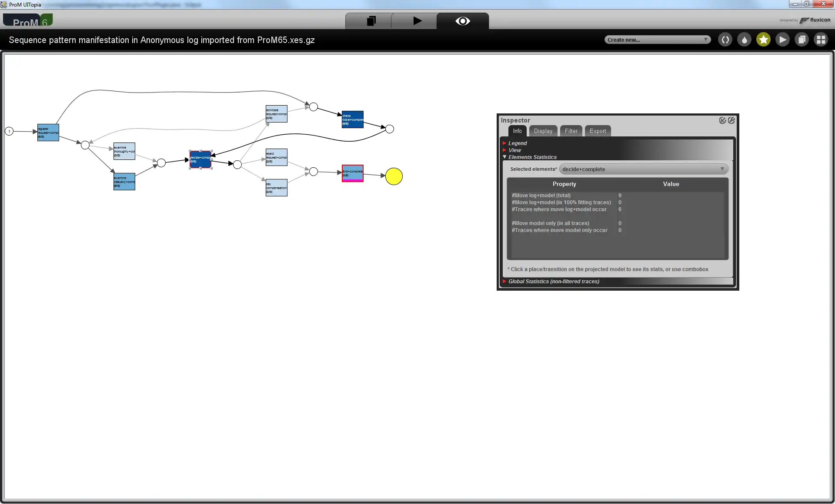Click the eye/view icon in toolbar
835x504 pixels.
coord(463,21)
